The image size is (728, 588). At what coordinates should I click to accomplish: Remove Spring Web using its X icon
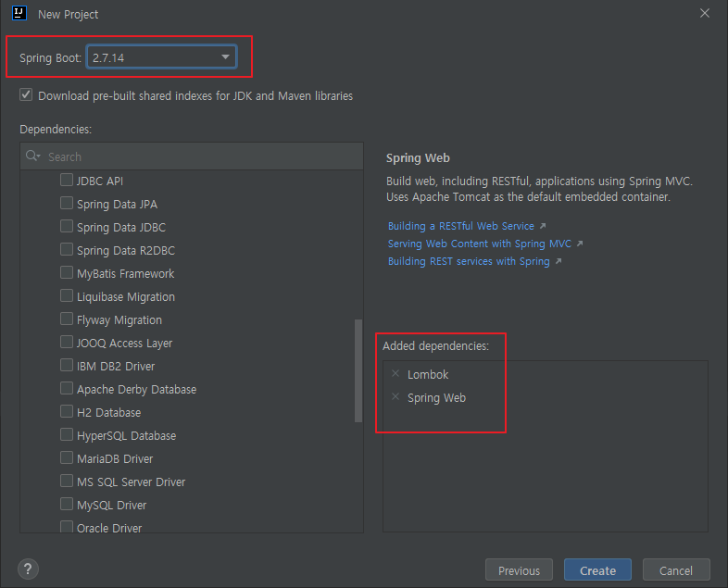tap(395, 397)
